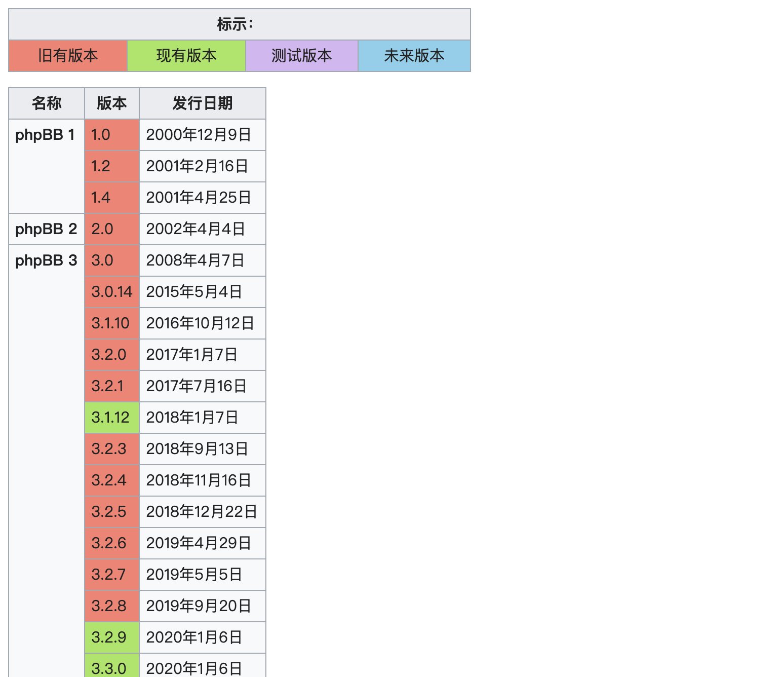Click the 版本 column header
The image size is (784, 677).
[x=112, y=103]
